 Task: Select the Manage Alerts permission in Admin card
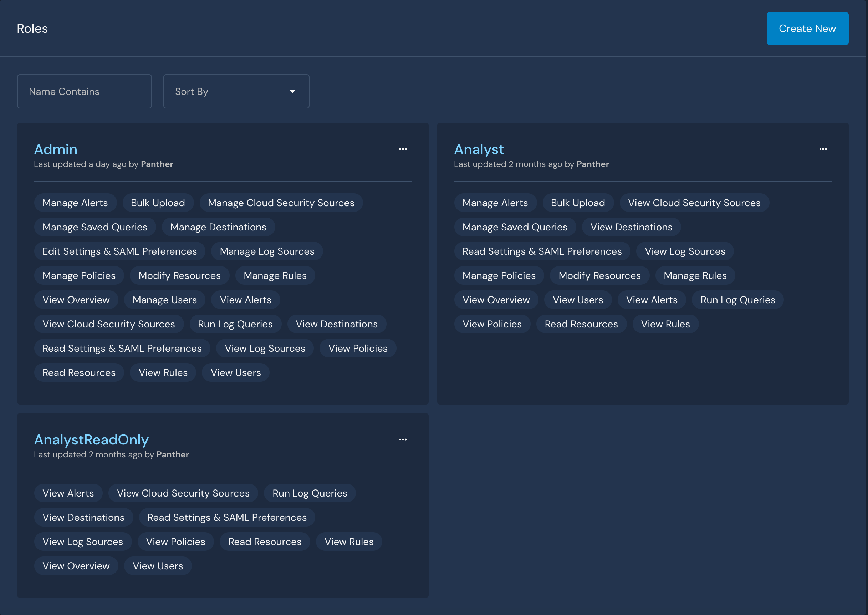pos(75,203)
